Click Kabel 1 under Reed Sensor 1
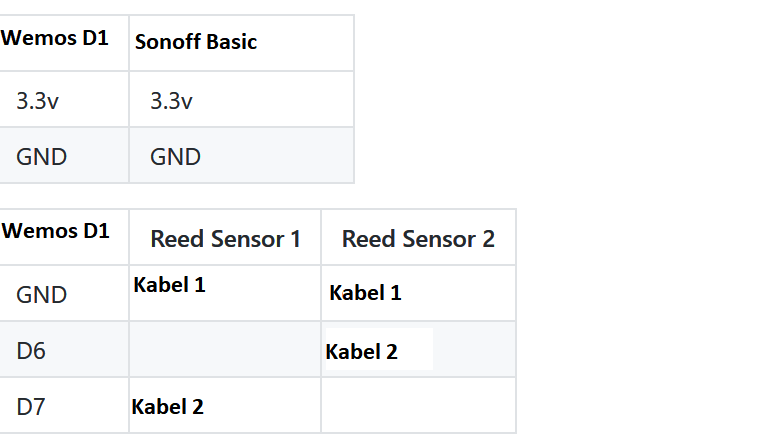The image size is (774, 436). pyautogui.click(x=169, y=285)
